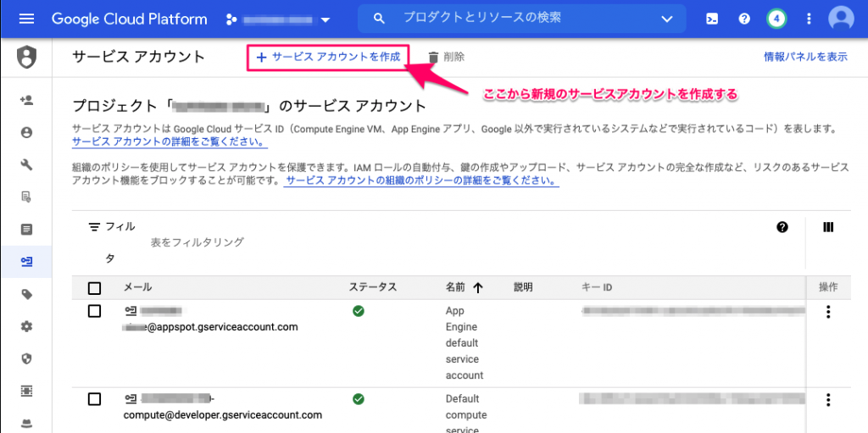Focus the products and resources search field
Screen dimensions: 868x433
click(521, 19)
